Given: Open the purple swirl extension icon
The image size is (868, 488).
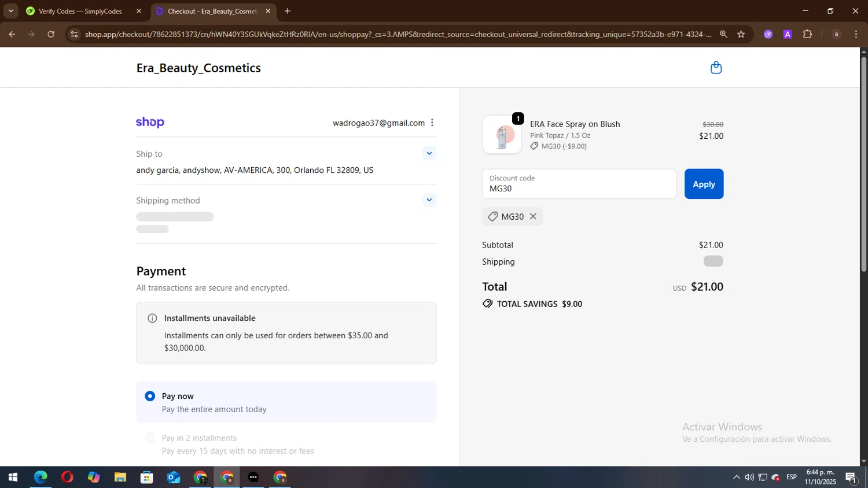Looking at the screenshot, I should coord(768,34).
